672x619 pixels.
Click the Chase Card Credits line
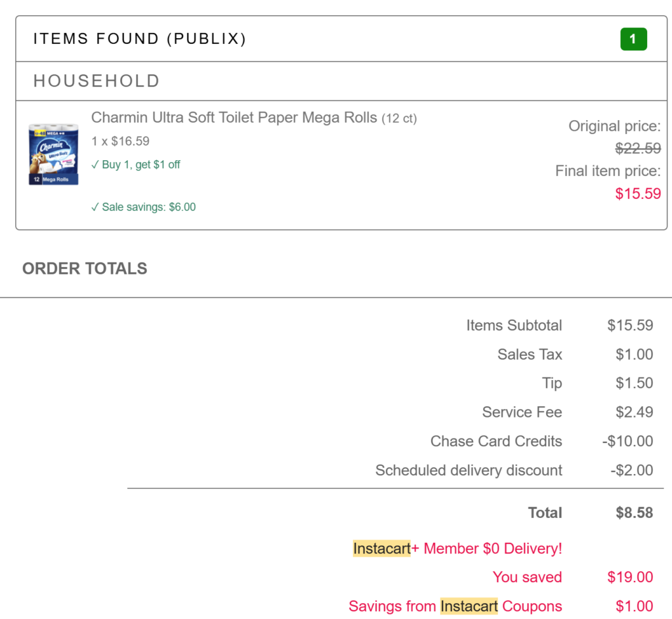[x=496, y=441]
